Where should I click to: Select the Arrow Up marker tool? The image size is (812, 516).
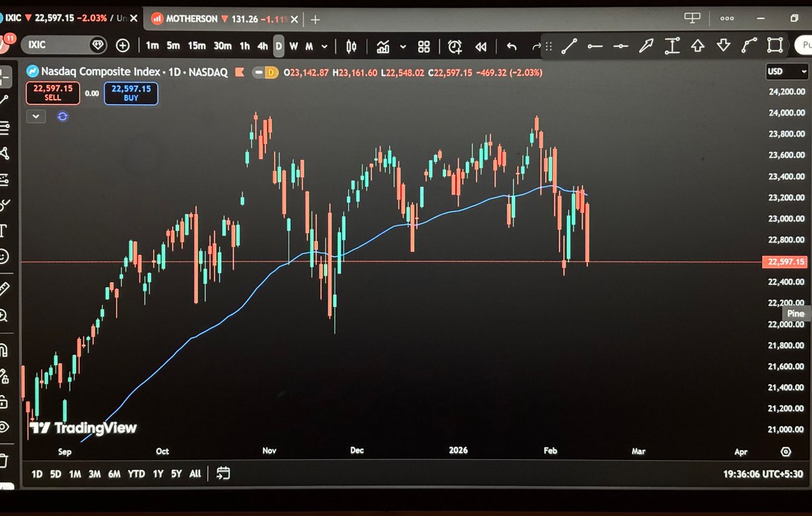pos(698,46)
